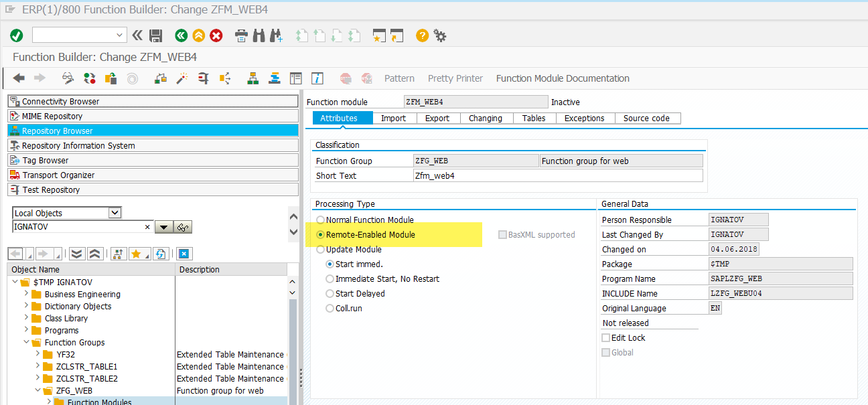
Task: Select Update Module radio button
Action: (x=321, y=249)
